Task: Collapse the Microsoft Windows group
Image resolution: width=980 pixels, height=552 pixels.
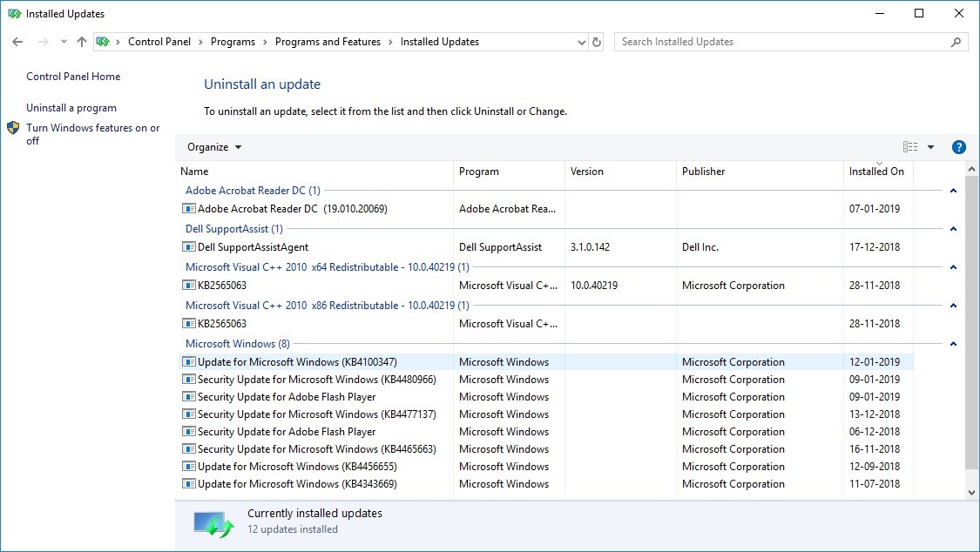Action: click(953, 344)
